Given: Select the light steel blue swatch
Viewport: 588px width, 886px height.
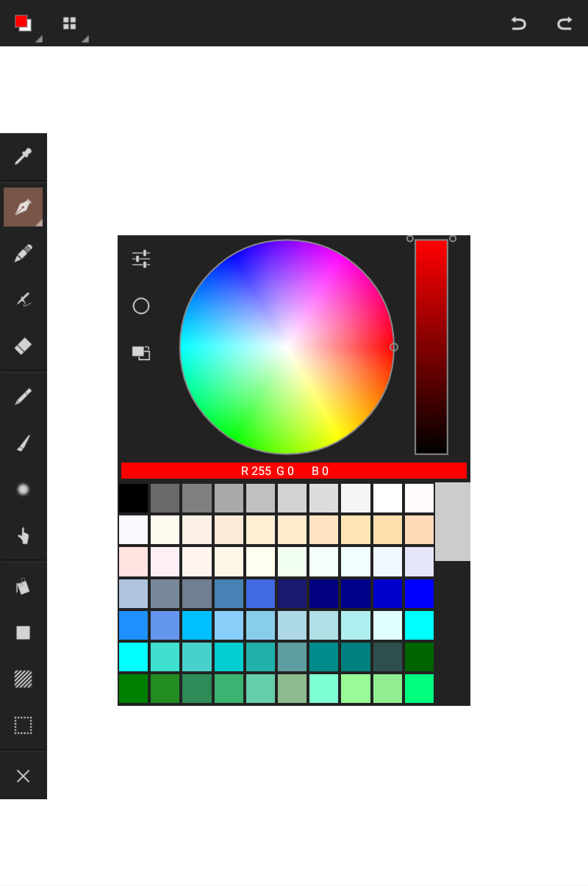Looking at the screenshot, I should pyautogui.click(x=134, y=593).
